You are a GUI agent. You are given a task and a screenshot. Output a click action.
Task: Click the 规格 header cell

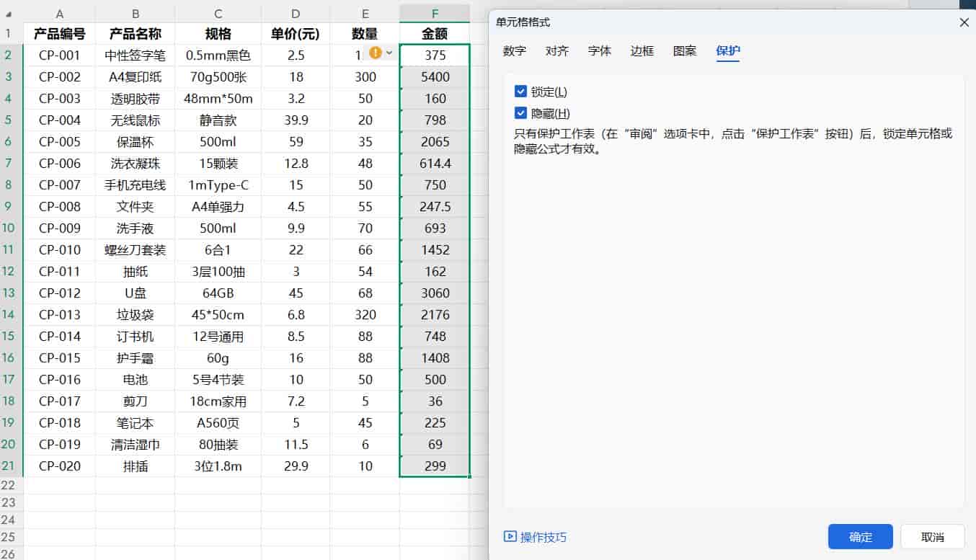pos(218,33)
